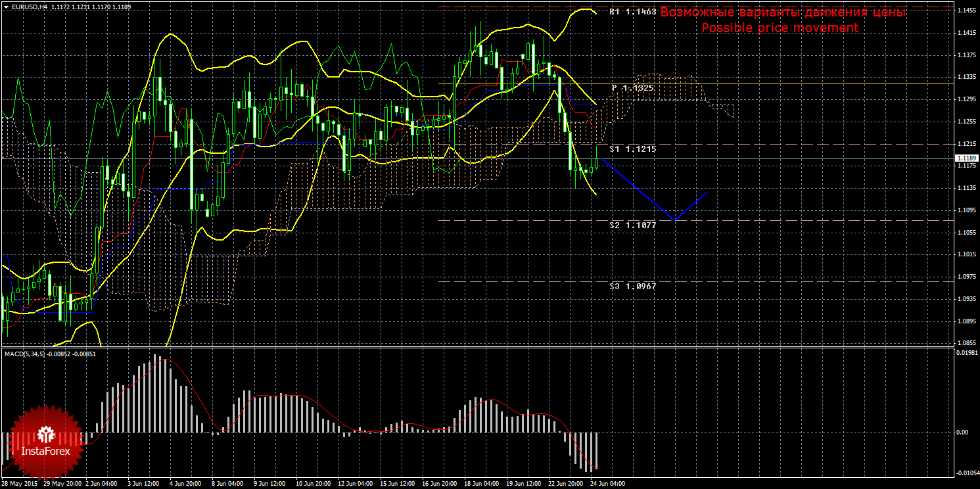Click the low point of the blue forecast line

[x=674, y=220]
